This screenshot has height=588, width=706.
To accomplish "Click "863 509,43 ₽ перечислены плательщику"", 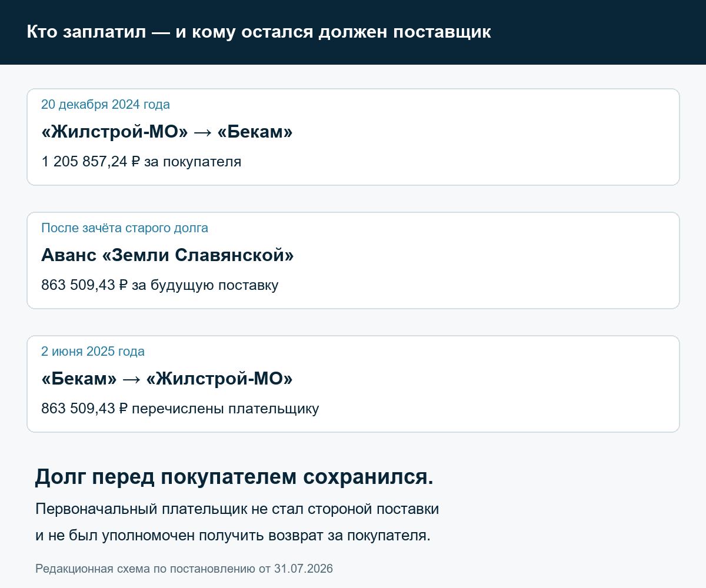I will 180,409.
